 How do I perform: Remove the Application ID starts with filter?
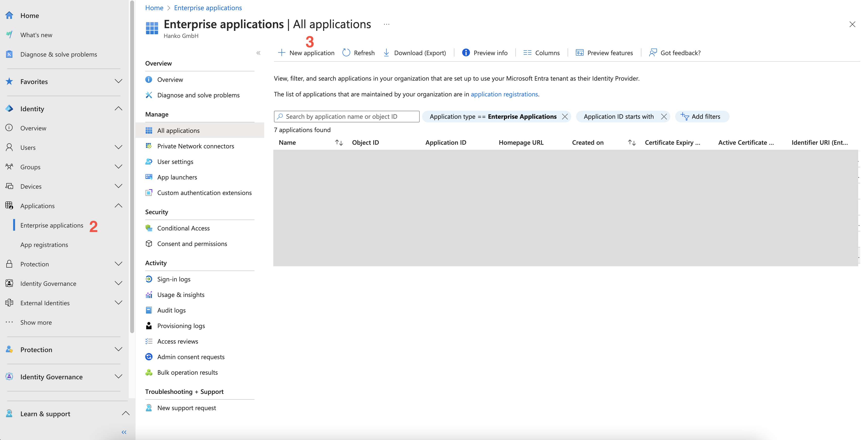click(x=664, y=117)
